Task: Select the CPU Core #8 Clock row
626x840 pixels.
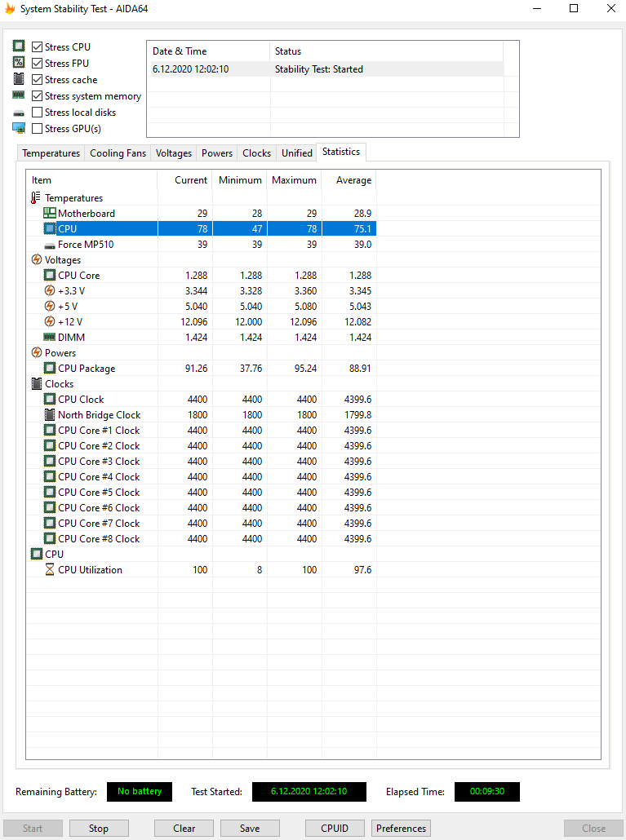Action: click(202, 539)
